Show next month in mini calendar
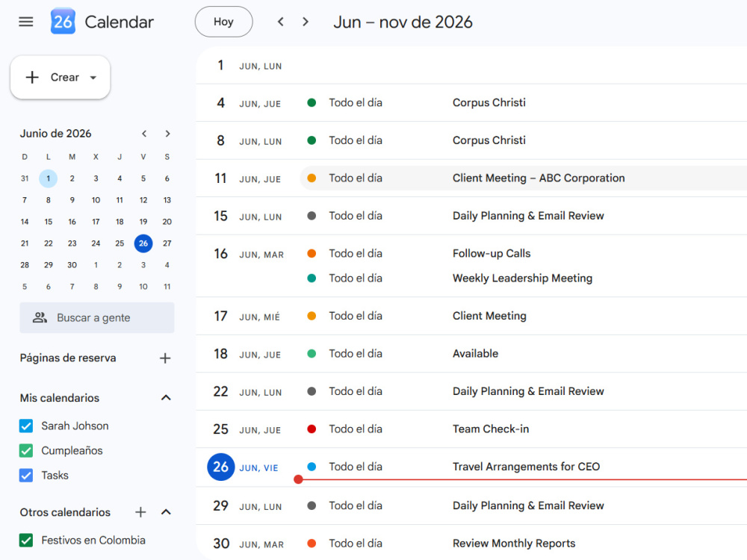The width and height of the screenshot is (747, 560). (167, 134)
